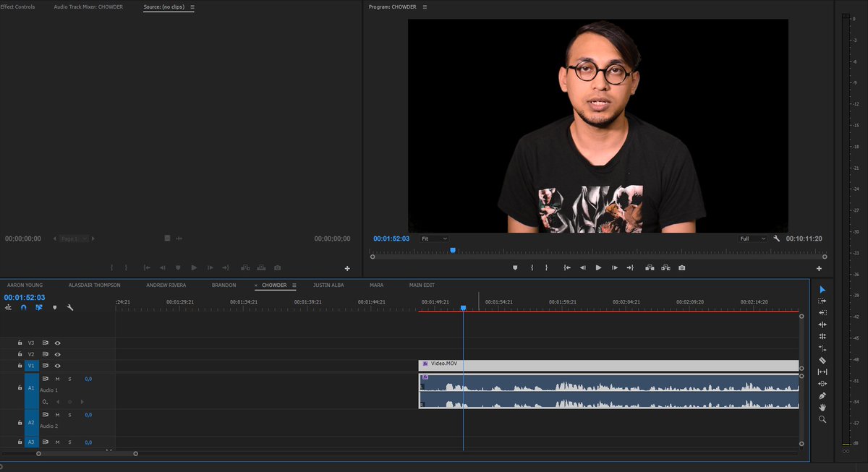Open Audio 1 keyframe options
The image size is (868, 472).
click(x=45, y=401)
